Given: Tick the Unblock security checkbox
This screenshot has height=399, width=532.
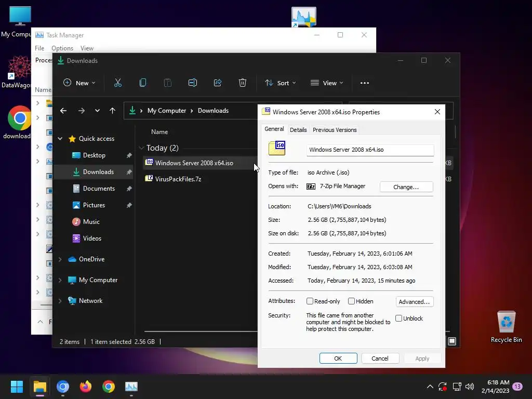Looking at the screenshot, I should click(x=398, y=318).
